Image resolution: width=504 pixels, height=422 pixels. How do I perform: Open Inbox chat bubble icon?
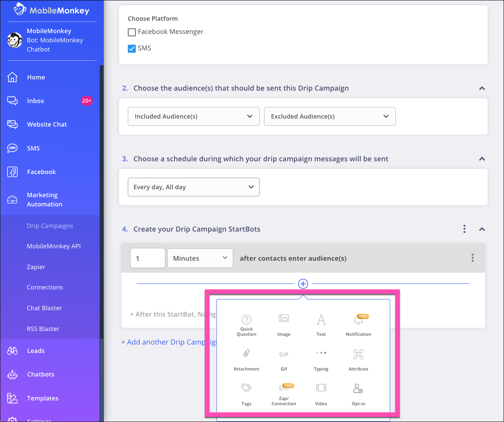point(12,101)
